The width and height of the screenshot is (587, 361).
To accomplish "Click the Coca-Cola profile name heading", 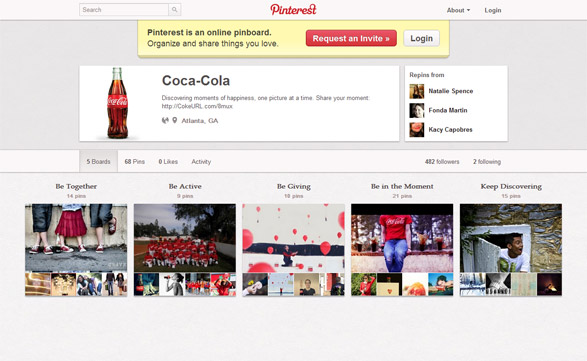I will 196,81.
